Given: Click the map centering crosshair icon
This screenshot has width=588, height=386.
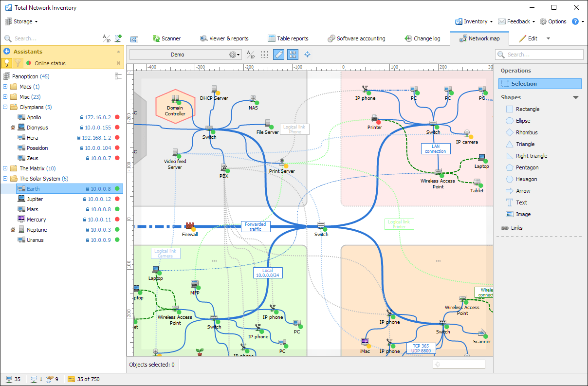Looking at the screenshot, I should (307, 55).
